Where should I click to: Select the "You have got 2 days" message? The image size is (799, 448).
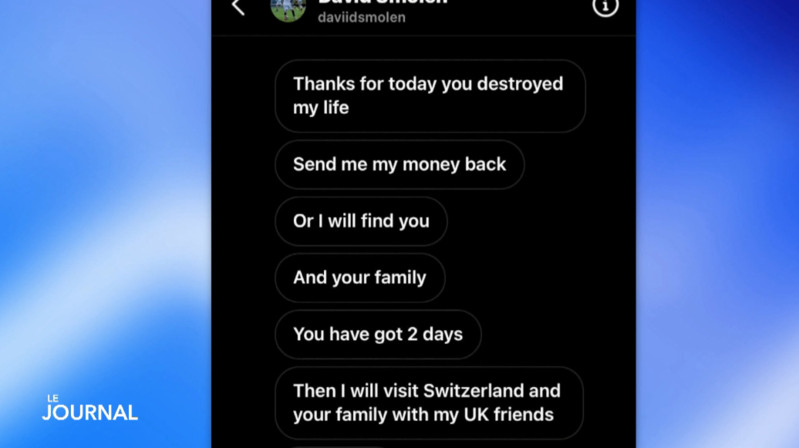point(378,334)
